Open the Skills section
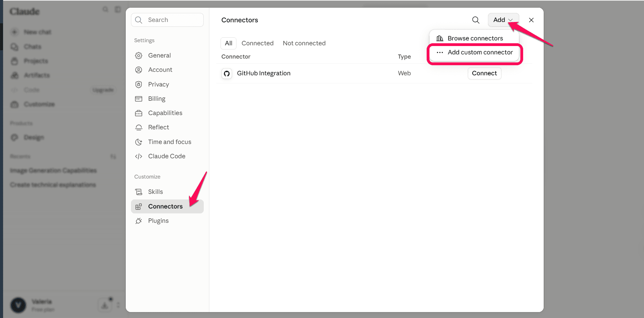The height and width of the screenshot is (318, 644). click(x=167, y=192)
